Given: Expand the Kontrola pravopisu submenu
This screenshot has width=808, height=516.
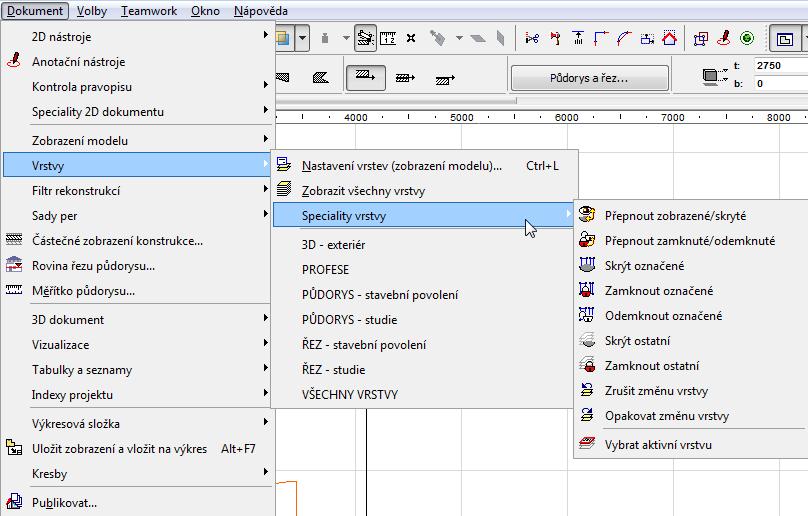Looking at the screenshot, I should [137, 86].
